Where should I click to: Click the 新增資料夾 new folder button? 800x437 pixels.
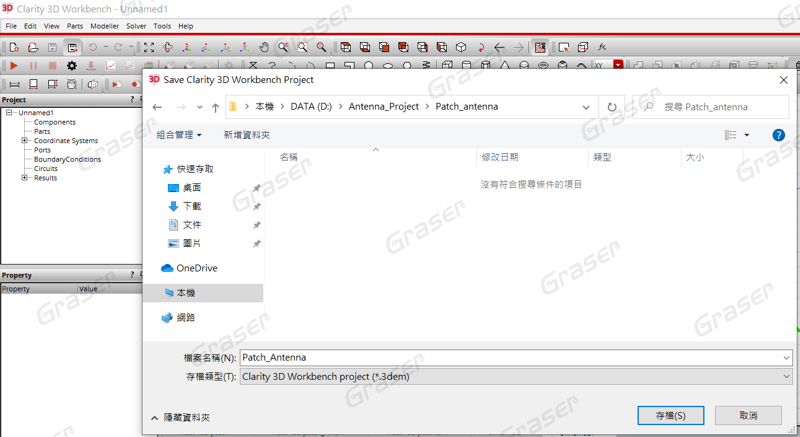point(246,135)
